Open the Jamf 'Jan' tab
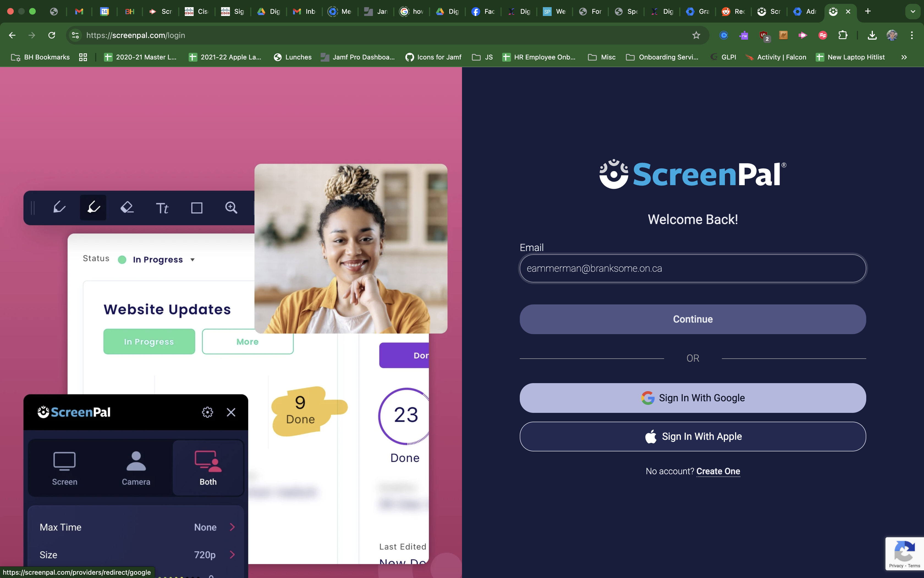Screen dimensions: 924x578 click(376, 12)
